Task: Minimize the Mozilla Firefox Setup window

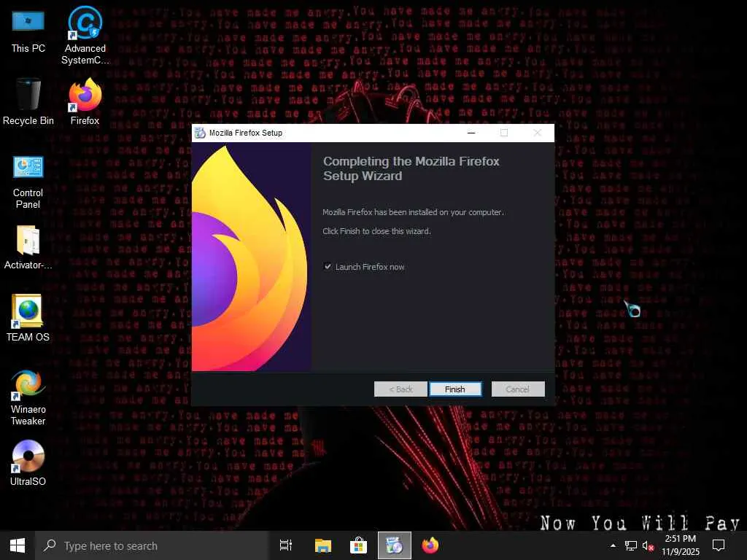Action: point(471,133)
